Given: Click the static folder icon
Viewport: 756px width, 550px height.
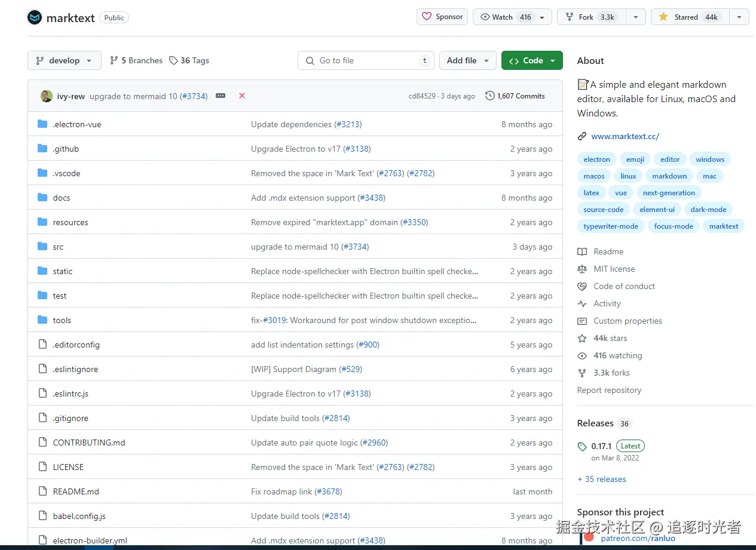Looking at the screenshot, I should pos(42,271).
